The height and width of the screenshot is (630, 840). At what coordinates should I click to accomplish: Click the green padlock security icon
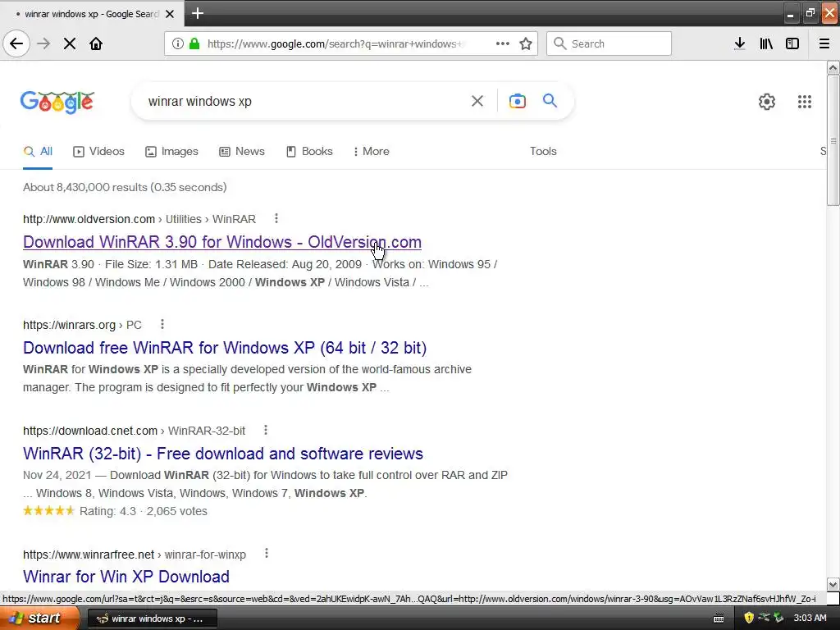(x=194, y=43)
